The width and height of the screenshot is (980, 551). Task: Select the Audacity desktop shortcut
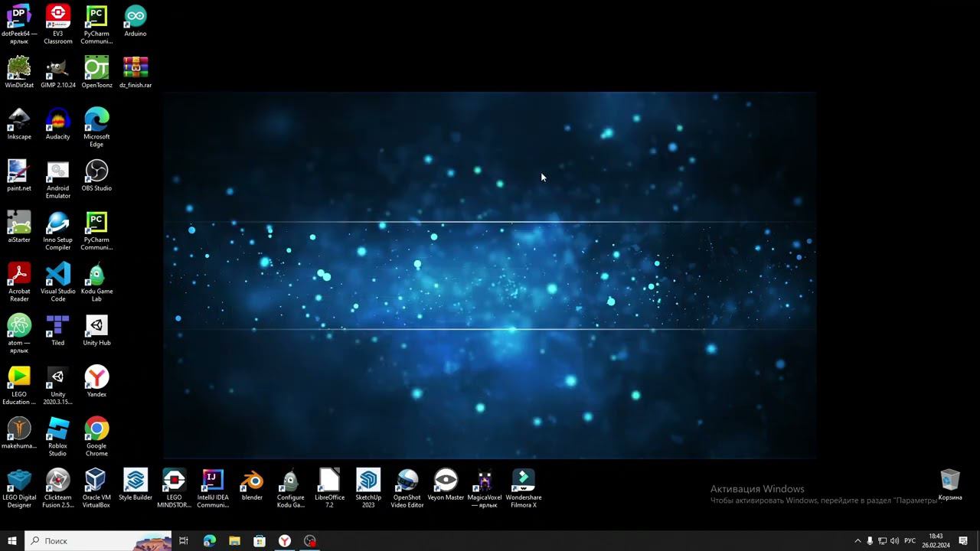pos(58,123)
